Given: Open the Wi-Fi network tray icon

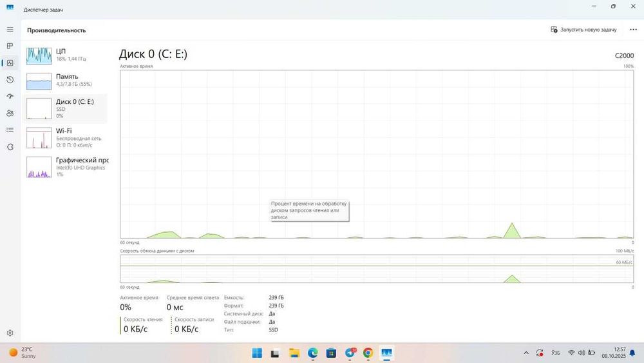Looking at the screenshot, I should 571,353.
